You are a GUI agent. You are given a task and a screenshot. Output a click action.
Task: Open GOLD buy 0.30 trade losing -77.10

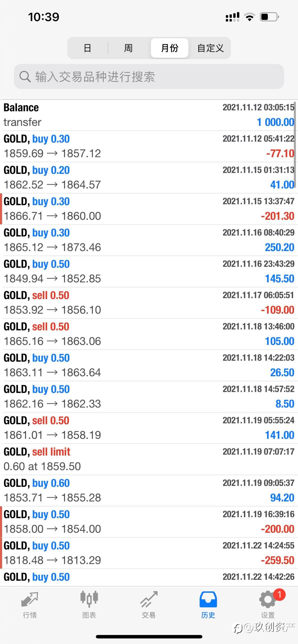point(149,146)
